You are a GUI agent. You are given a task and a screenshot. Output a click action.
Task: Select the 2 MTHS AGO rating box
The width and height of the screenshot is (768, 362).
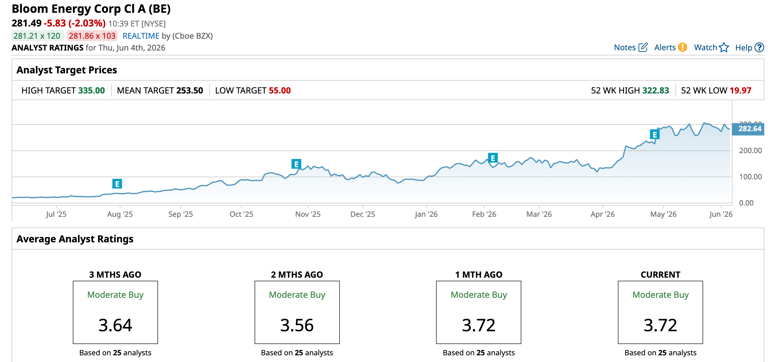click(x=297, y=312)
